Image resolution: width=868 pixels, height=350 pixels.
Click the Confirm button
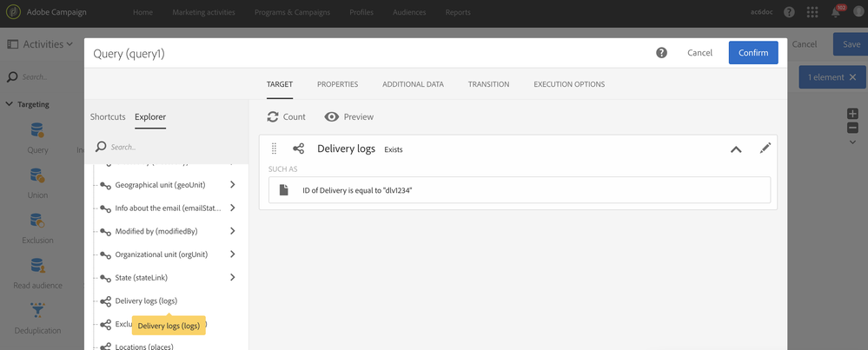coord(752,53)
